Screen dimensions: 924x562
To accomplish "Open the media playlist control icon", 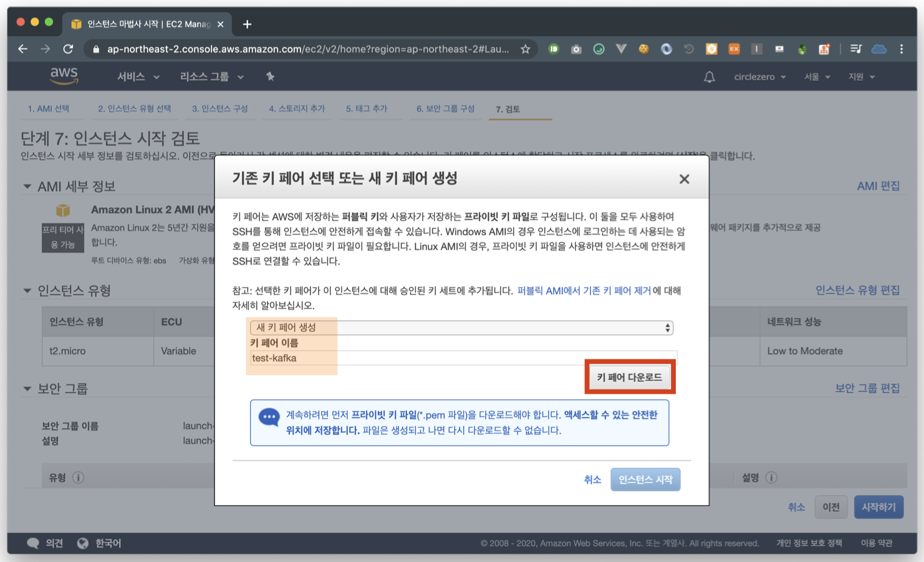I will (856, 49).
